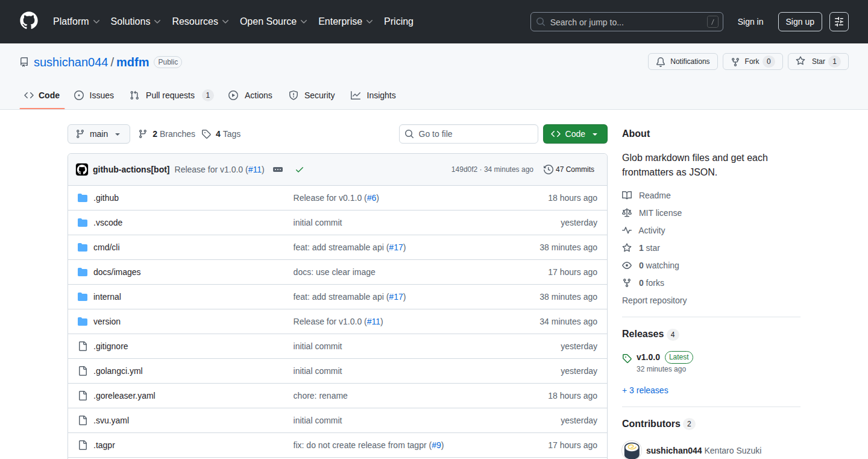Click the scale icon for MIT license
Screen dimensions: 868x459
click(627, 213)
